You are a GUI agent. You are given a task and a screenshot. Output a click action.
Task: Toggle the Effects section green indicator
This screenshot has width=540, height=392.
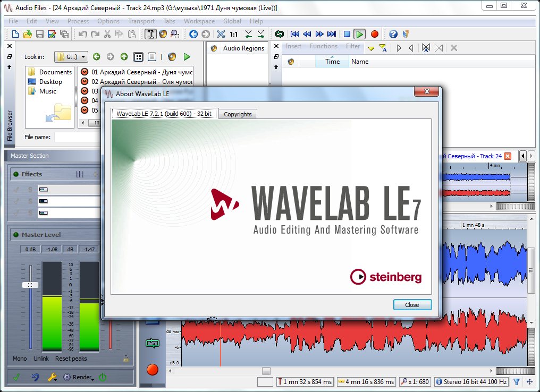click(16, 174)
